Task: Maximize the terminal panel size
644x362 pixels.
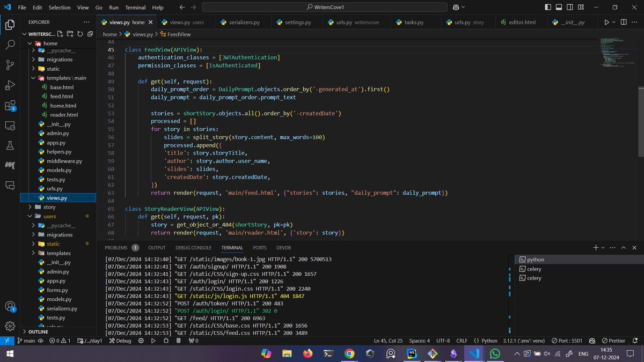Action: tap(624, 248)
